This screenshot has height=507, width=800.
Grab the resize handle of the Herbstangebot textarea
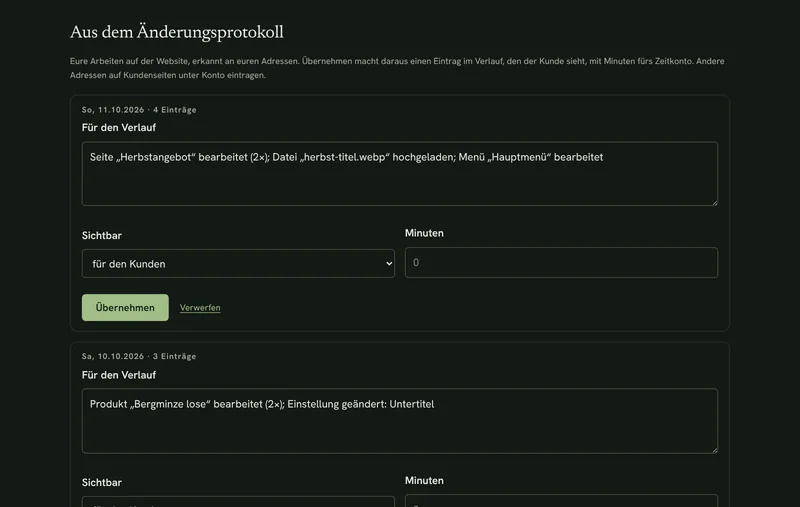[715, 202]
